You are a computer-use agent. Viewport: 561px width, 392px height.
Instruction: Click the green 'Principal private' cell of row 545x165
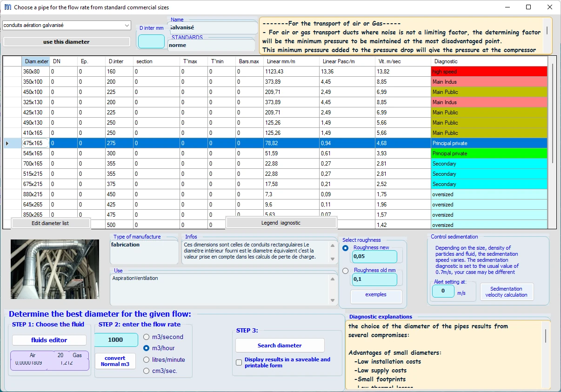coord(489,153)
